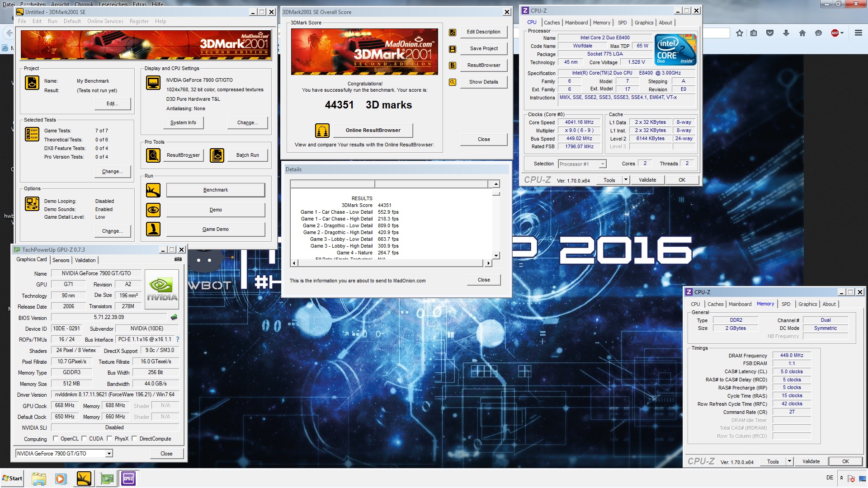The image size is (868, 488).
Task: Switch to Validation tab in GPU-Z
Action: click(85, 260)
